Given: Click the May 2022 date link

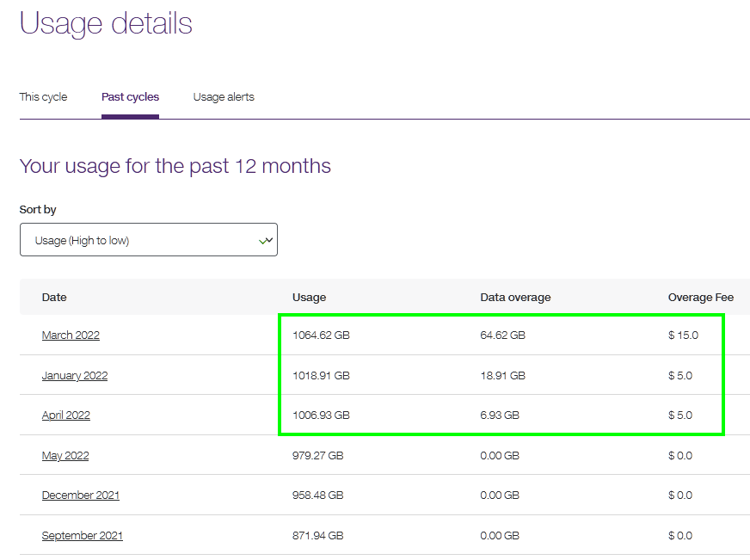Looking at the screenshot, I should tap(65, 456).
